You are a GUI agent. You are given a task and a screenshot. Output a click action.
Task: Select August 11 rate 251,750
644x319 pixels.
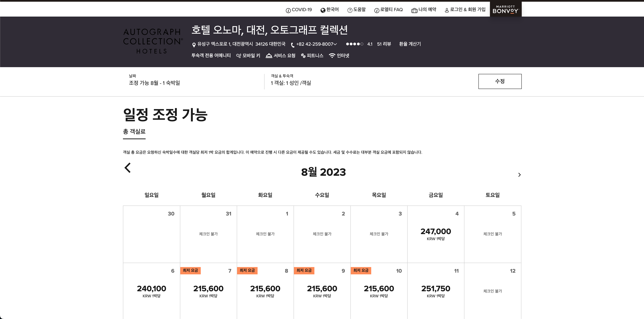[435, 291]
